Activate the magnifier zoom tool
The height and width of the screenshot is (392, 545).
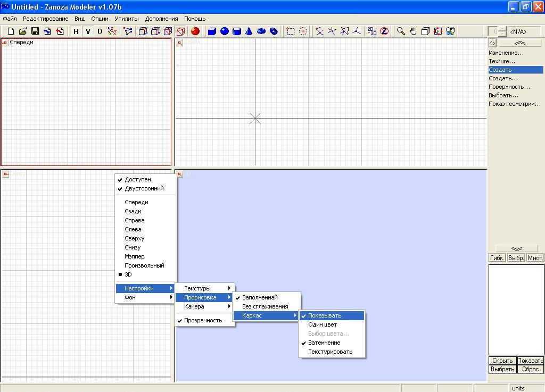coord(401,31)
